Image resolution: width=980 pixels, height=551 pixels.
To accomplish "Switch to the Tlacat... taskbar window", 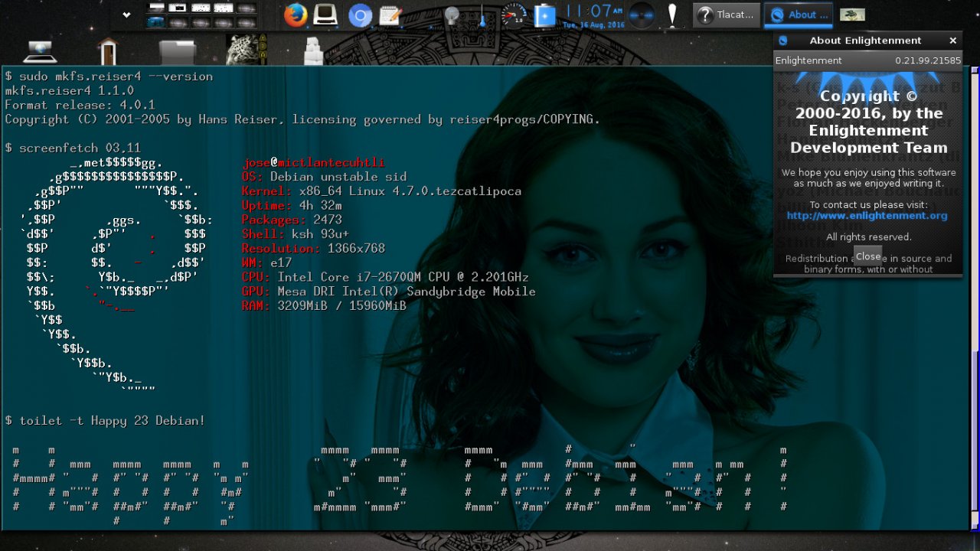I will pos(727,15).
